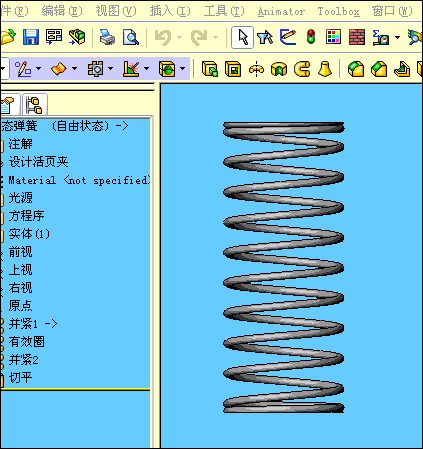Open dropdown beside the Sigma measure tool
Image resolution: width=423 pixels, height=449 pixels.
[x=397, y=37]
